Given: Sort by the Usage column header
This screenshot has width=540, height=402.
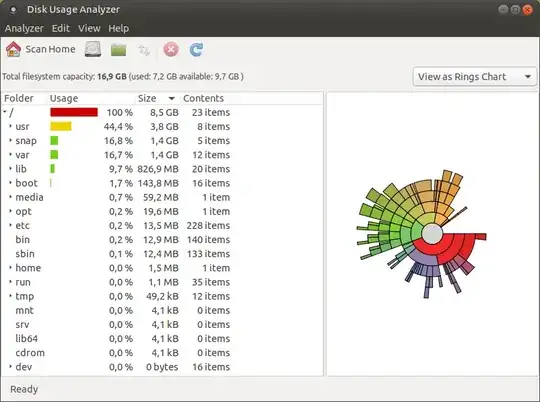Looking at the screenshot, I should (x=91, y=98).
